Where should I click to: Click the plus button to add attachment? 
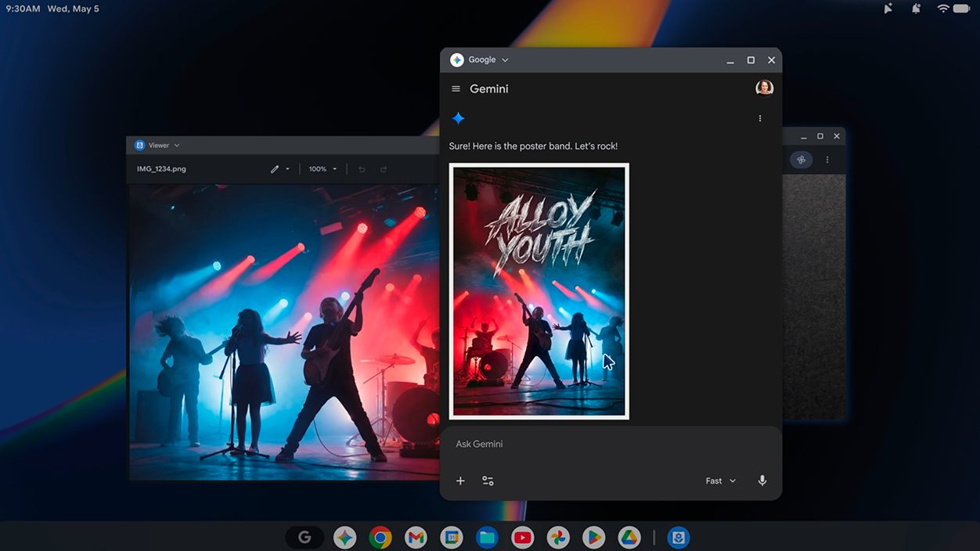click(x=460, y=481)
